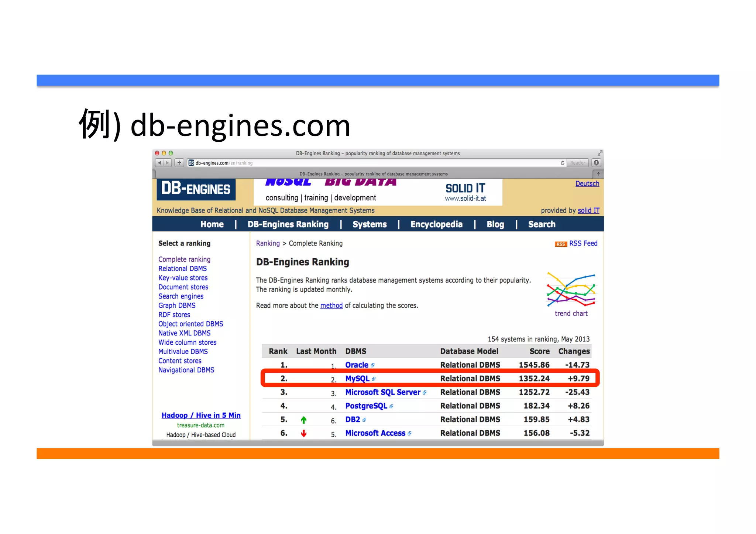Open the Home menu item

[212, 224]
